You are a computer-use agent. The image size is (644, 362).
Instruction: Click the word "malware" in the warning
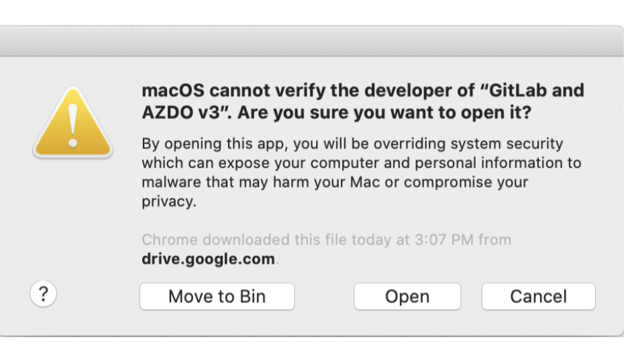point(171,182)
